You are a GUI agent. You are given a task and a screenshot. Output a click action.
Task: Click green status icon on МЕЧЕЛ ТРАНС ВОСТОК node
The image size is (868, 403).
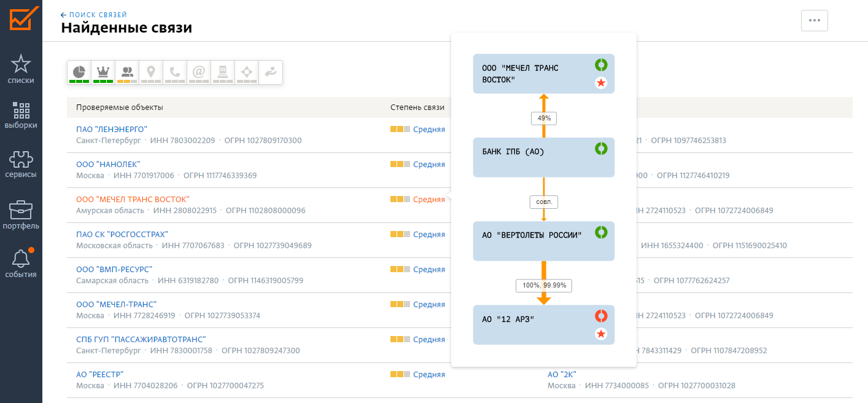click(x=602, y=65)
